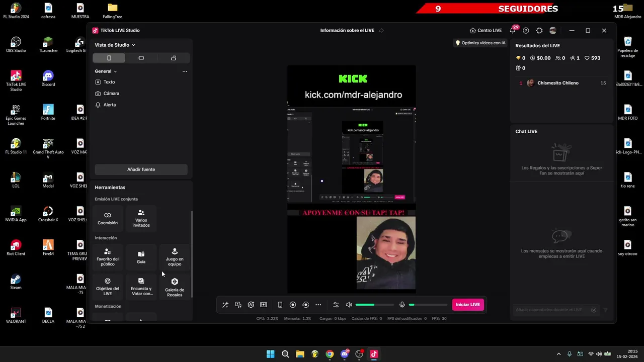Viewport: 644px width, 362px height.
Task: Open OBS Studio desktop shortcut
Action: 16,44
